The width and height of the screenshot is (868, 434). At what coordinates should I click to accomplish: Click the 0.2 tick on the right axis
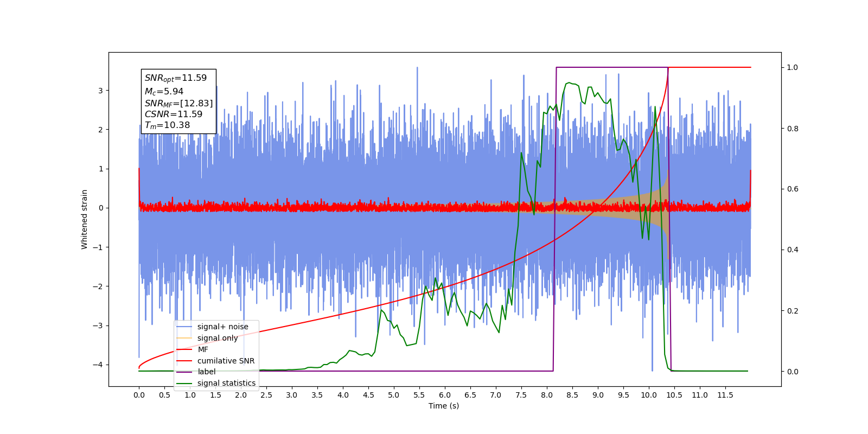pos(793,311)
